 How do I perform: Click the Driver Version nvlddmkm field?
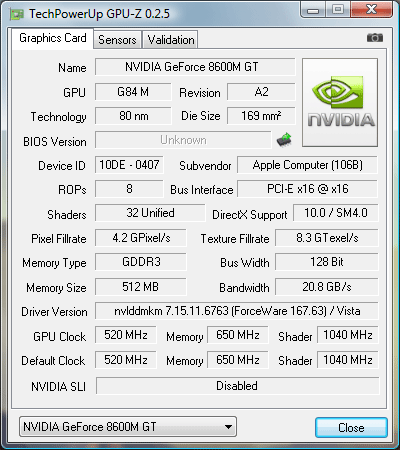[x=237, y=311]
